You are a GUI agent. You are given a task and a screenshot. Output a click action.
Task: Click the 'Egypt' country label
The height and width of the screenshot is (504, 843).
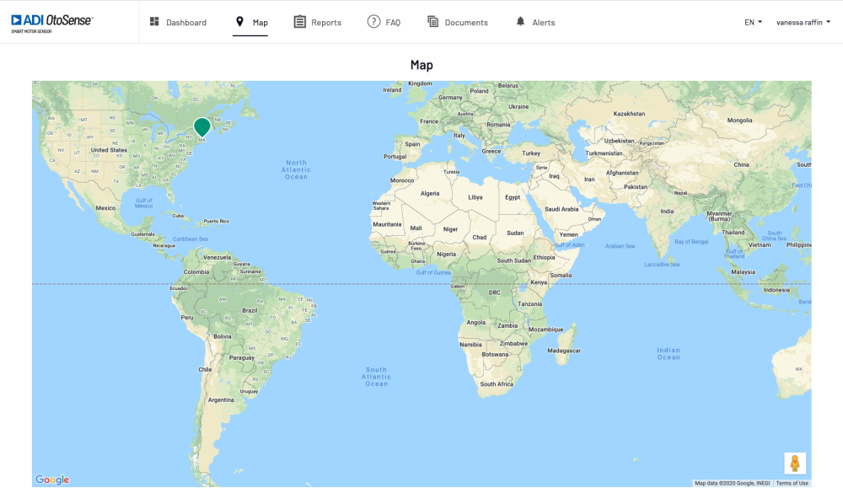tap(513, 197)
